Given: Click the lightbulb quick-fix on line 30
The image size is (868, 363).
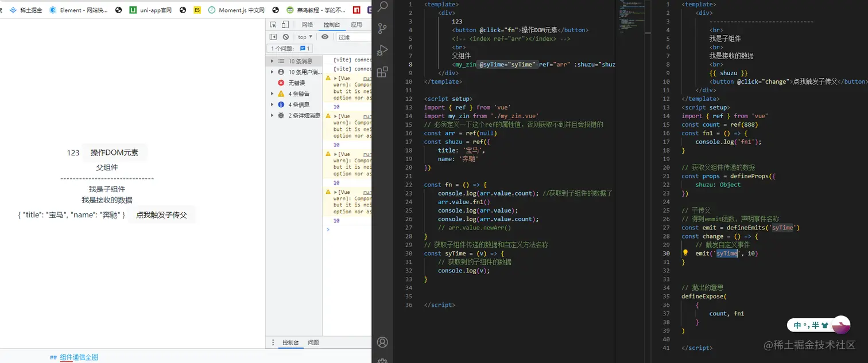Looking at the screenshot, I should tap(685, 253).
